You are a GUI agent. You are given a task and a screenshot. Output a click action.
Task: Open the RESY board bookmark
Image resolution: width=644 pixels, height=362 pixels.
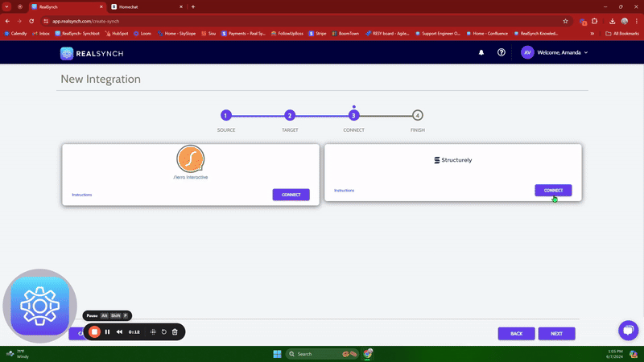(x=387, y=34)
